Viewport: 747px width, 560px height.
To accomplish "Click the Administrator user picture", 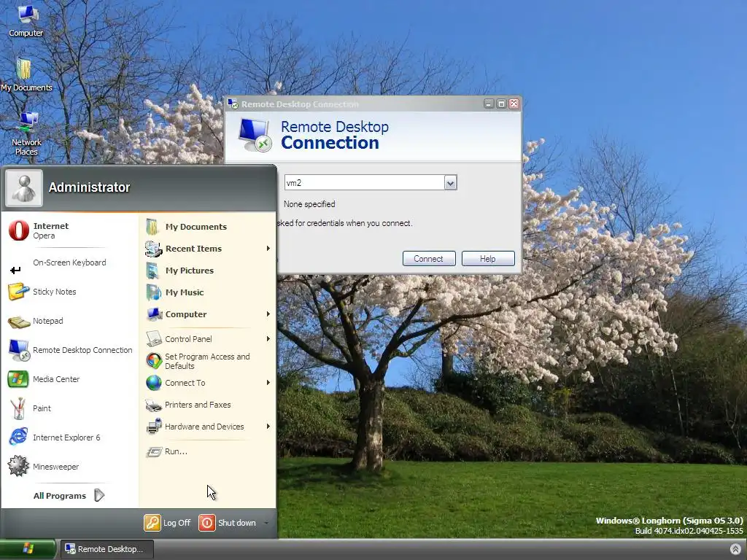I will pyautogui.click(x=24, y=187).
